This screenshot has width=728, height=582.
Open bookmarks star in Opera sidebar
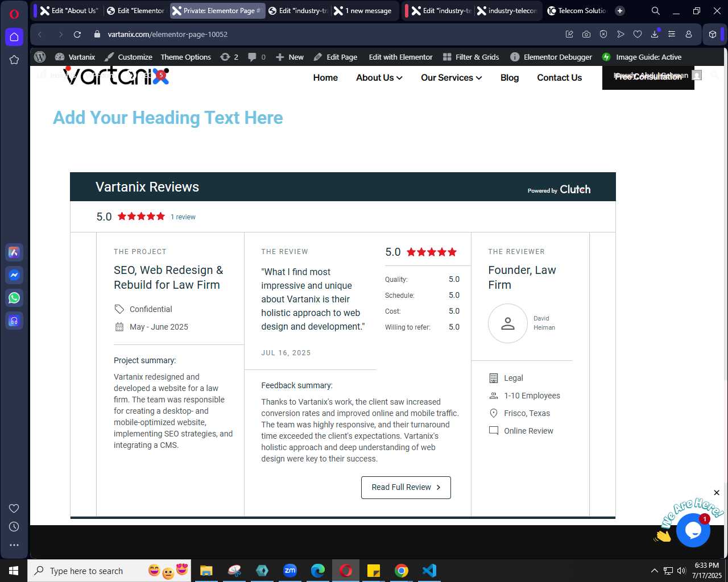click(14, 60)
